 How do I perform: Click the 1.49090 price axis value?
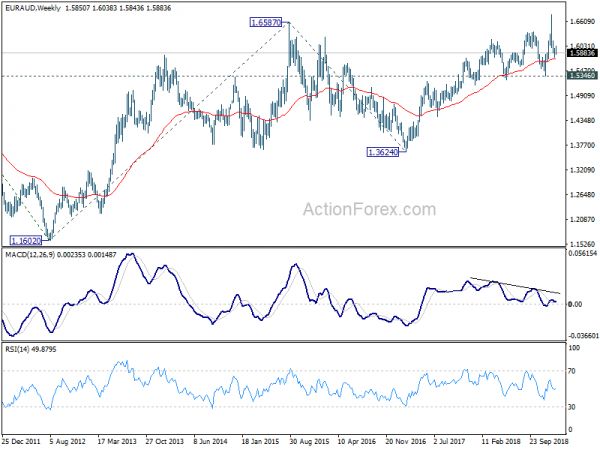click(582, 96)
